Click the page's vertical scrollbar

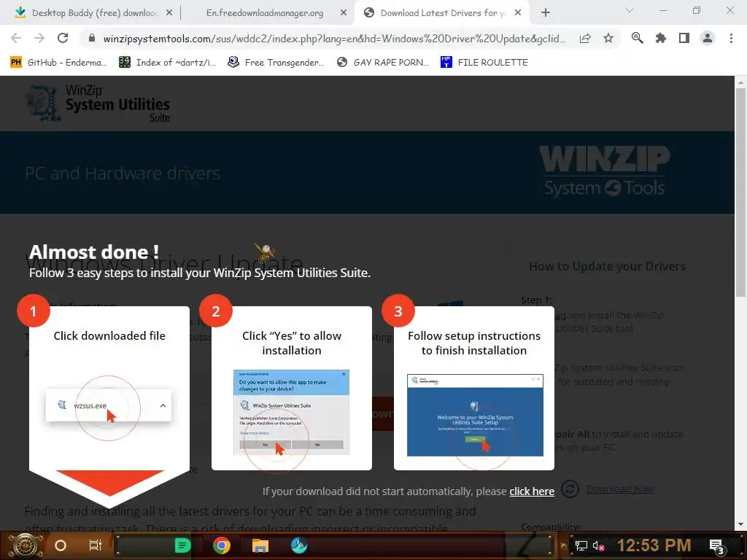point(740,193)
